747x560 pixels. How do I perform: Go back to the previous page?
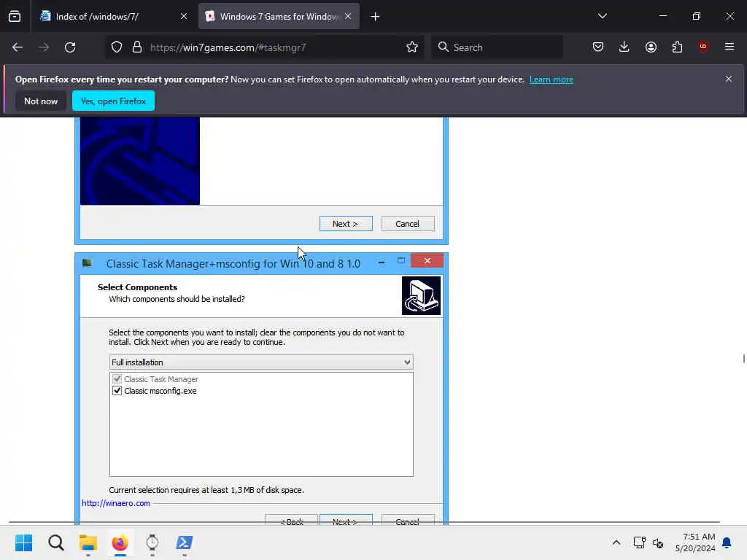tap(18, 47)
